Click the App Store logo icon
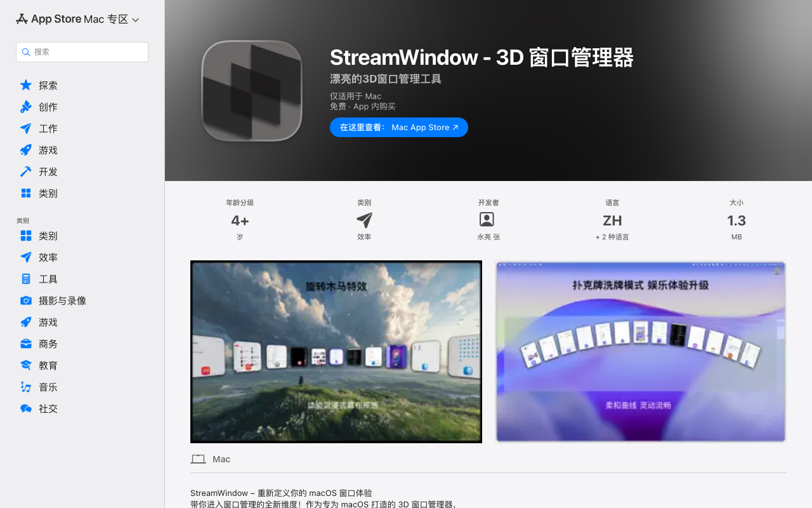The width and height of the screenshot is (812, 508). click(x=22, y=19)
